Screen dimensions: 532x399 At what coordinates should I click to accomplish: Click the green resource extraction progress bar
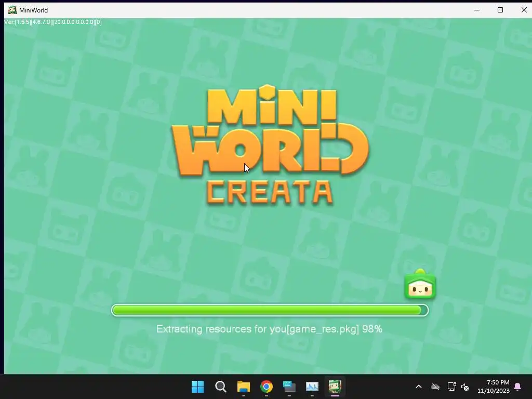click(x=270, y=310)
